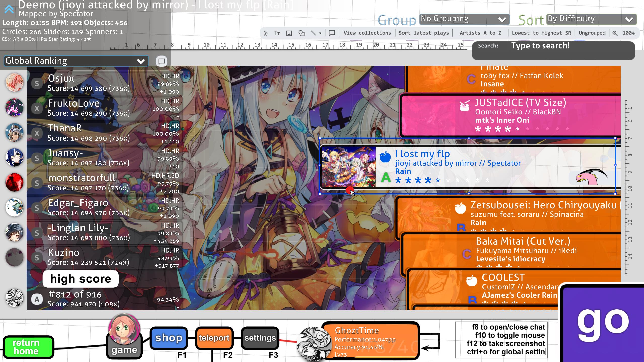This screenshot has width=644, height=362.
Task: Open the shop button
Action: [x=169, y=338]
